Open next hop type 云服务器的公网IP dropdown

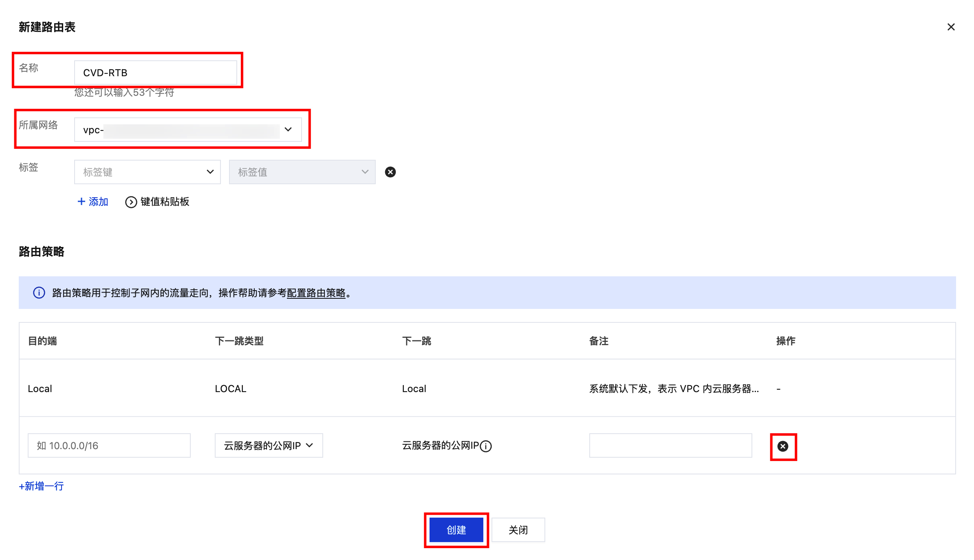(x=269, y=445)
